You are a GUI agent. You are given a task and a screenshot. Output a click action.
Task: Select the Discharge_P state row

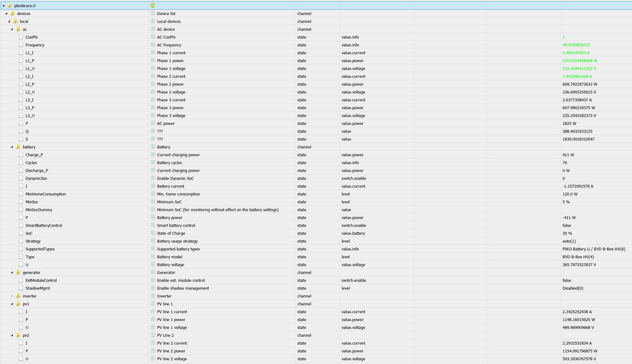[316, 171]
